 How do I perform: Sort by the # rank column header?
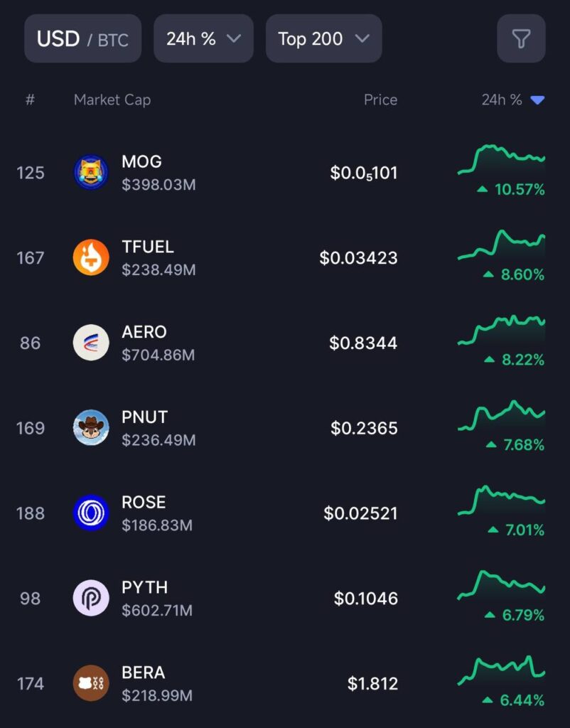pos(30,100)
